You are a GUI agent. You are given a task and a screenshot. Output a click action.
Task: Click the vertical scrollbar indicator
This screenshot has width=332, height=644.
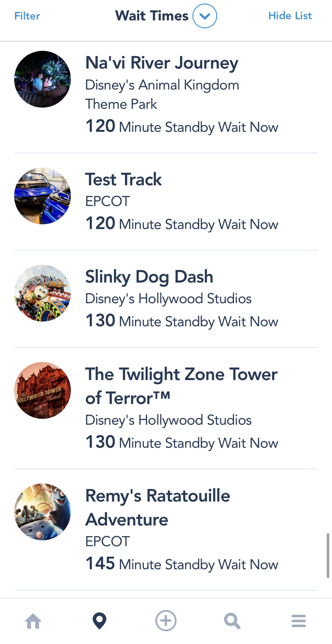click(x=328, y=556)
